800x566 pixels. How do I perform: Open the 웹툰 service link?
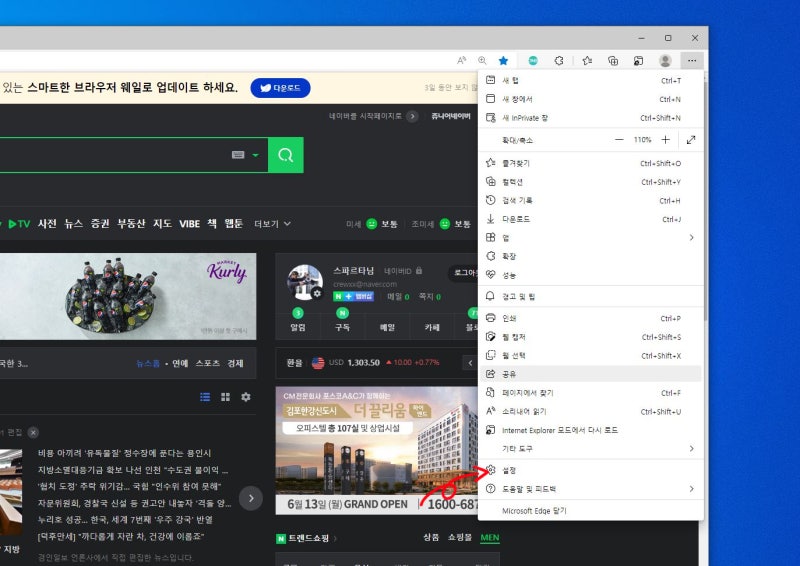[x=234, y=224]
